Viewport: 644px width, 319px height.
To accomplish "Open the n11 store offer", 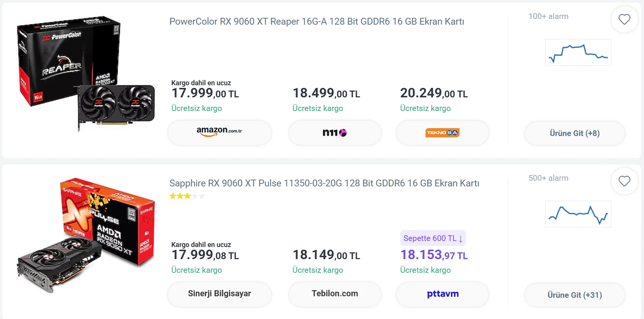I will [x=335, y=133].
